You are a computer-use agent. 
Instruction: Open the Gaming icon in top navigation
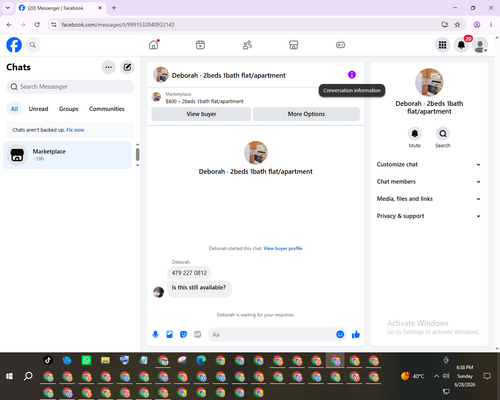point(340,45)
